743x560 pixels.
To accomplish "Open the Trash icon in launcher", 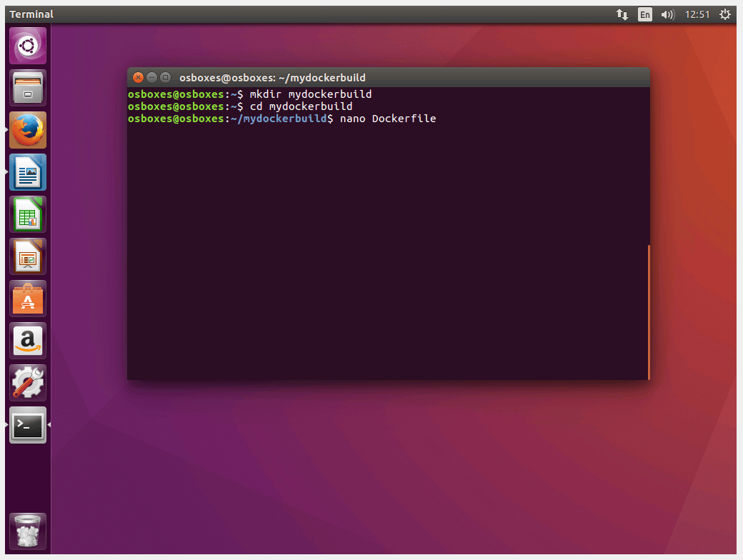I will (x=28, y=531).
